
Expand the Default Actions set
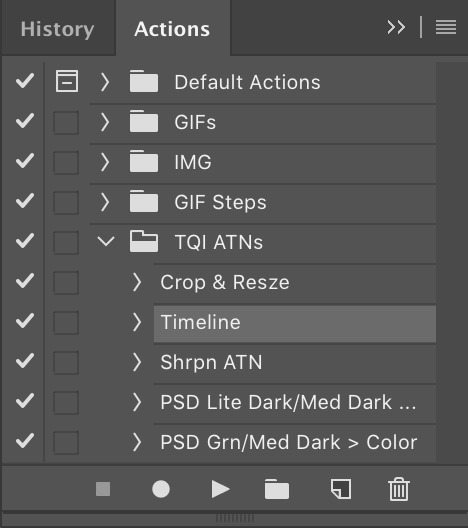tap(105, 82)
